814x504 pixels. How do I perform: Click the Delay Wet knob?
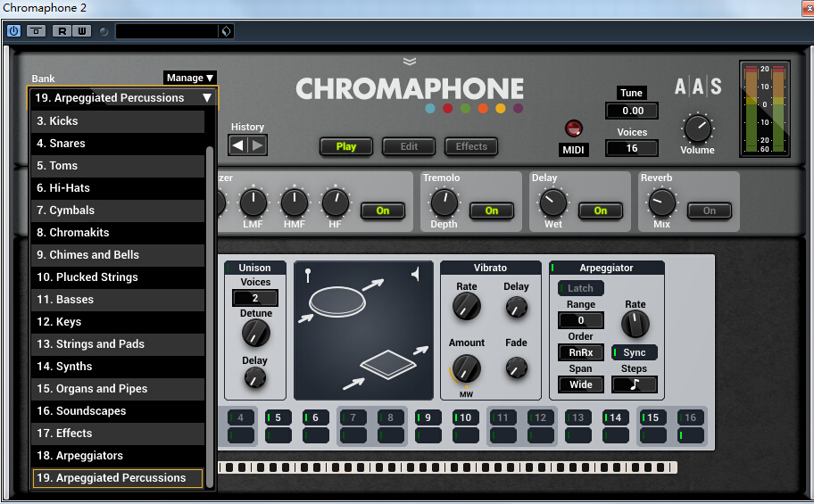[553, 202]
